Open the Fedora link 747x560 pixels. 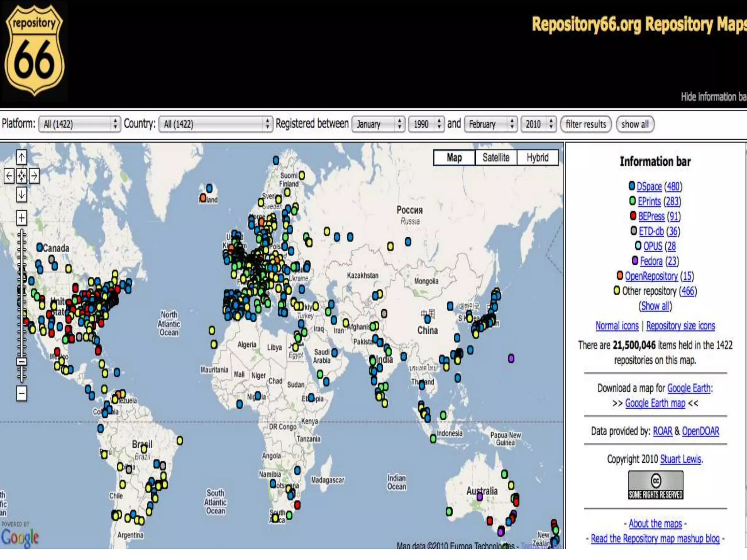[x=651, y=261]
